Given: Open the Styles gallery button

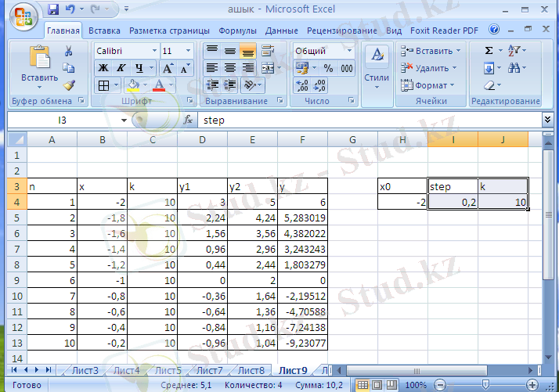Looking at the screenshot, I should [x=377, y=67].
